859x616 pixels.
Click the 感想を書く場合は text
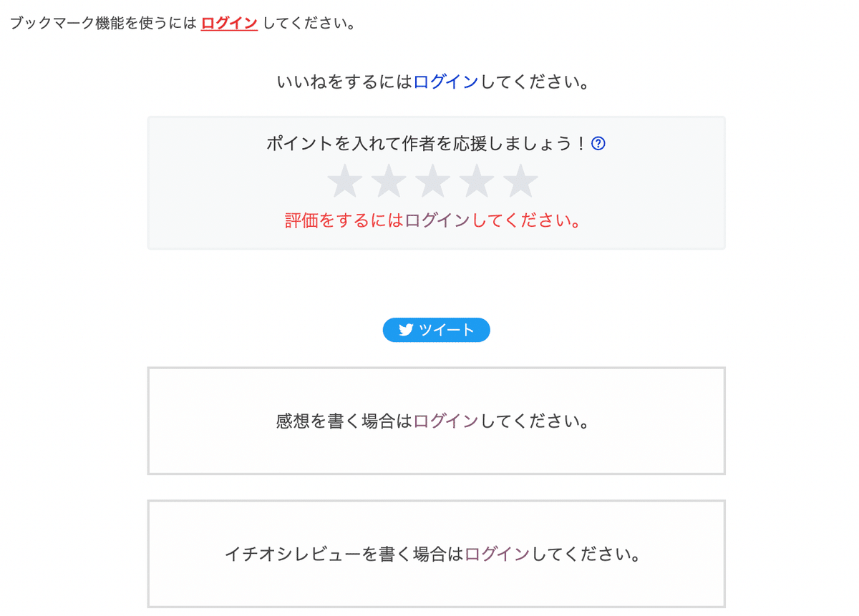click(x=344, y=421)
